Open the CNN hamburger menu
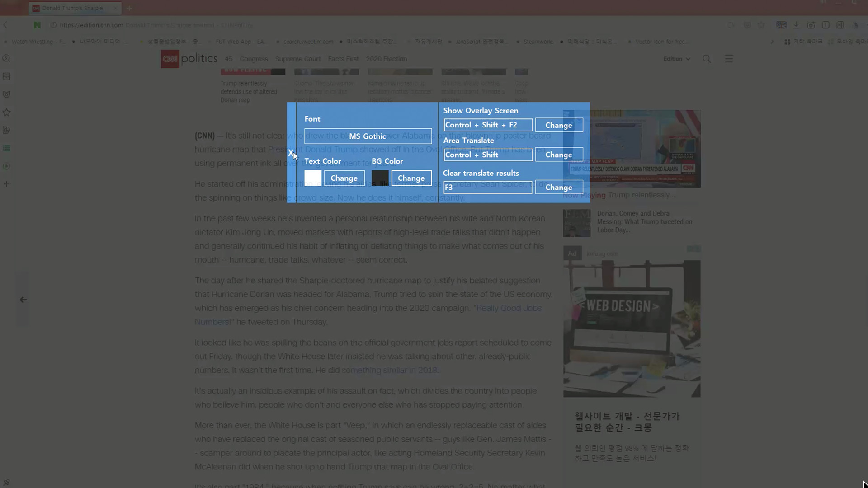This screenshot has width=868, height=488. pyautogui.click(x=729, y=59)
